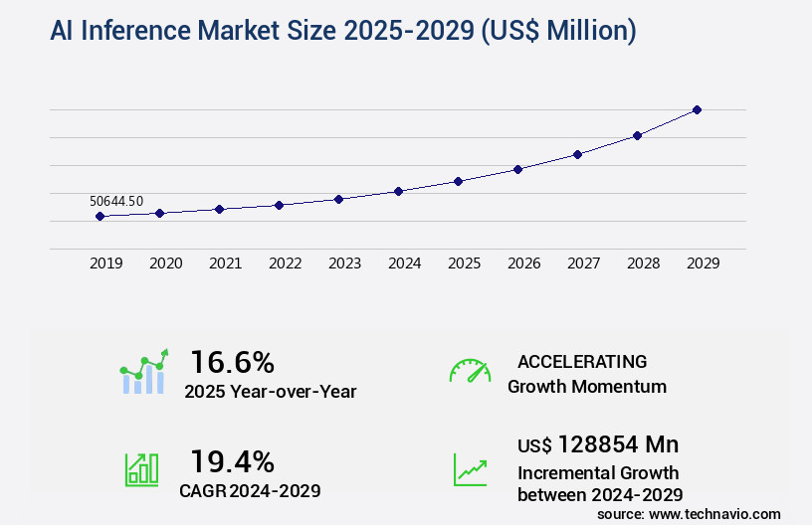
Task: Click the 2026 x-axis year label
Action: tap(523, 263)
